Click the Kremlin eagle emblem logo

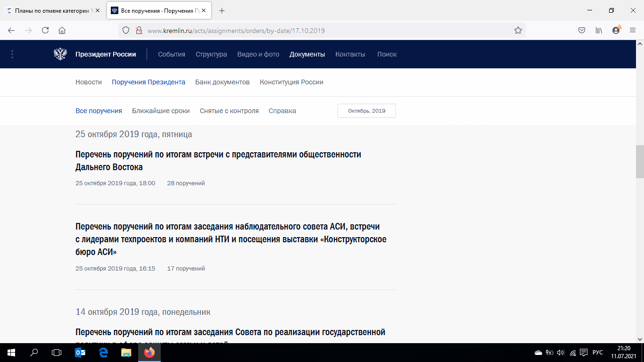(60, 54)
